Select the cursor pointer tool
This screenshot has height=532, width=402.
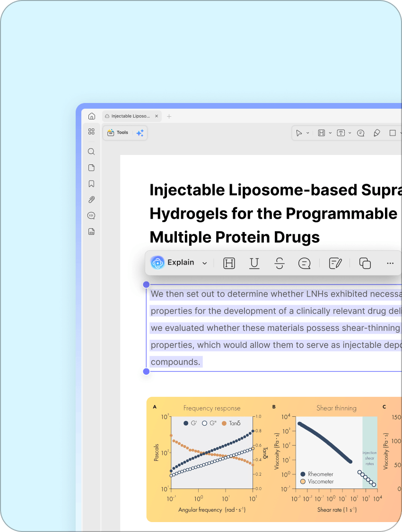(299, 133)
